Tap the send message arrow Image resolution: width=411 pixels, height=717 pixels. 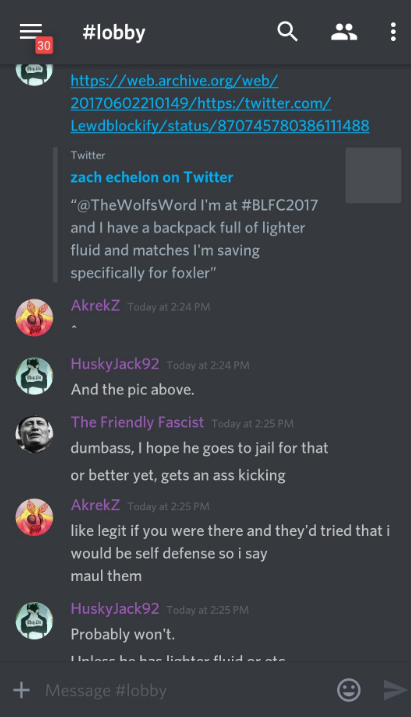pyautogui.click(x=395, y=690)
